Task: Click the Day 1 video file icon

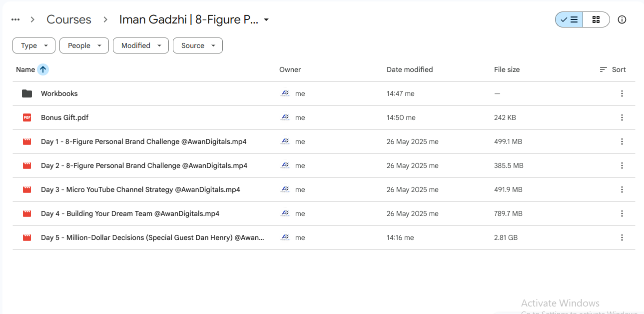Action: 27,141
